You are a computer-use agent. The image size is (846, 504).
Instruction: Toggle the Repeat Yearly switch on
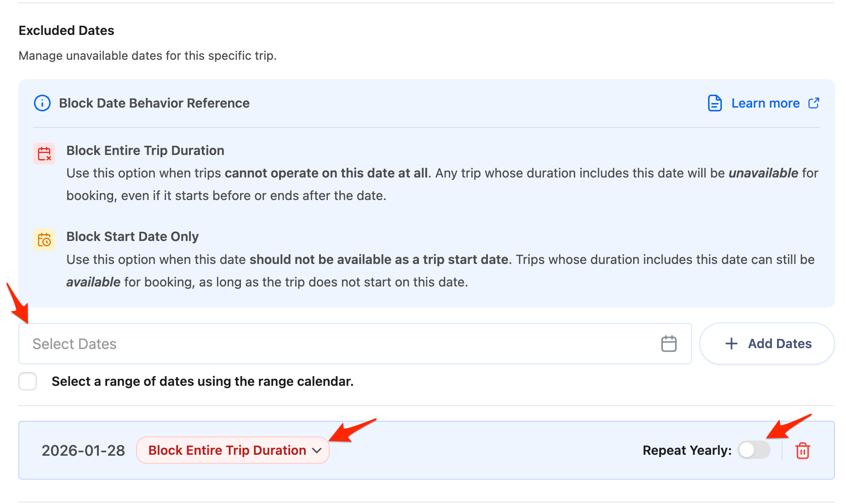(754, 450)
